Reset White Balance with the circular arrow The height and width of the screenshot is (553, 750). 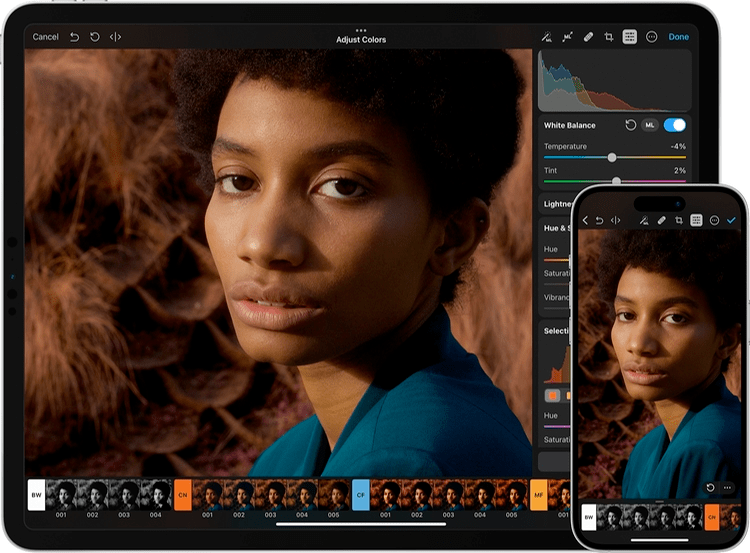coord(630,125)
